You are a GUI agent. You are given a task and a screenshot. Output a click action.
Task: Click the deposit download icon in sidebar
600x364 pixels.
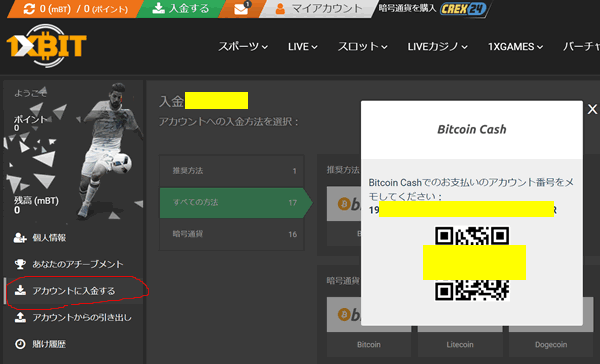click(20, 291)
